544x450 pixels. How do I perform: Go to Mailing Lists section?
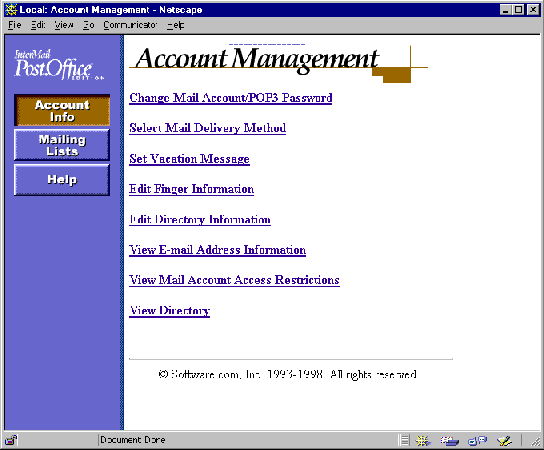62,145
